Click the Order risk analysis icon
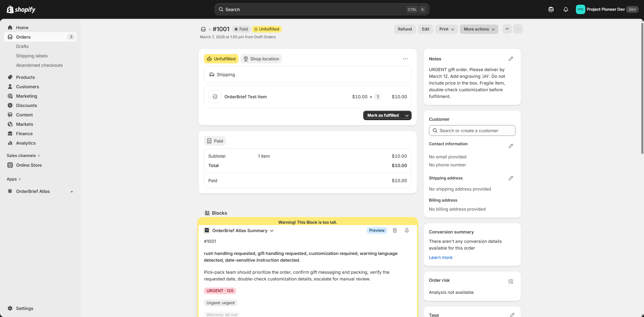Viewport: 644px width, 317px height. coord(511,281)
